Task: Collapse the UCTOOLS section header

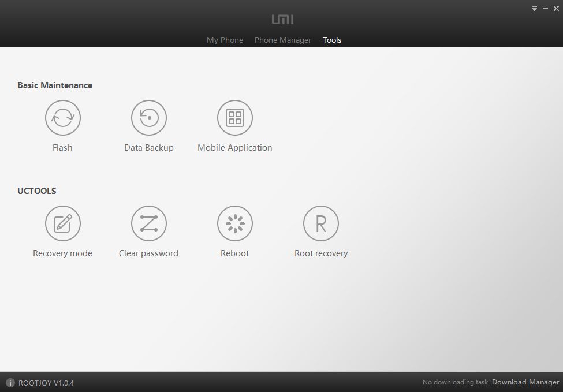Action: pos(36,191)
